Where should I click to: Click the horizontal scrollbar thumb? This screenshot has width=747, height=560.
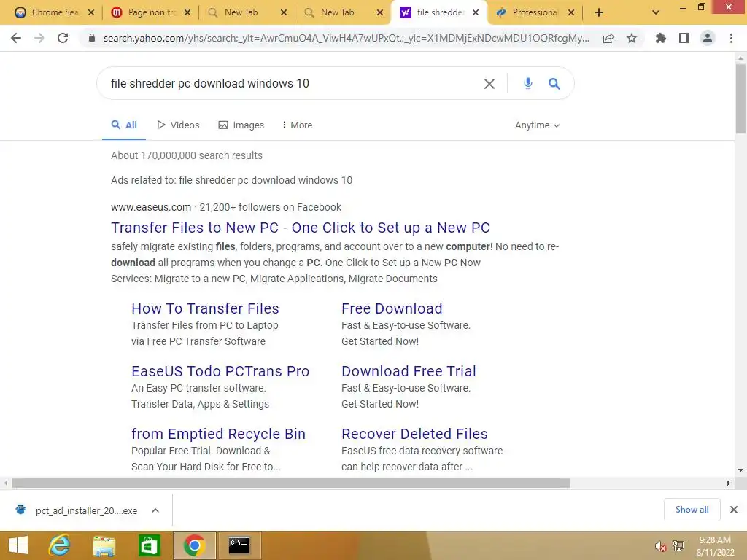(291, 483)
